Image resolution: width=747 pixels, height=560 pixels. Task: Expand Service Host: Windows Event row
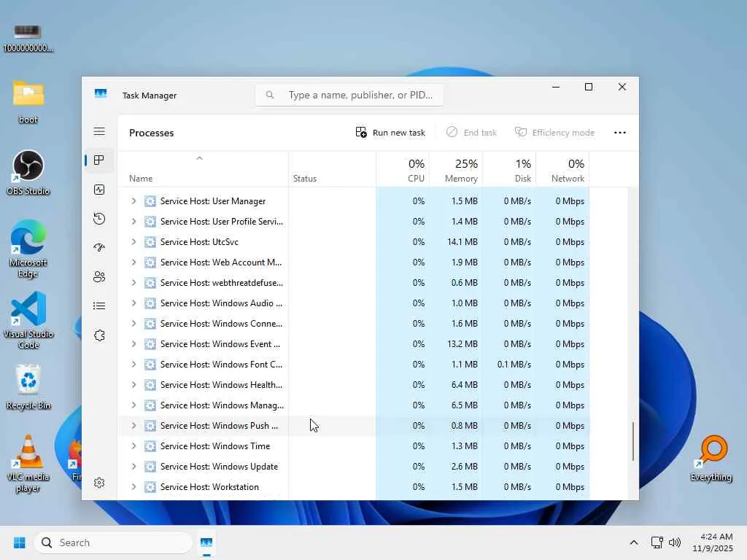point(134,344)
